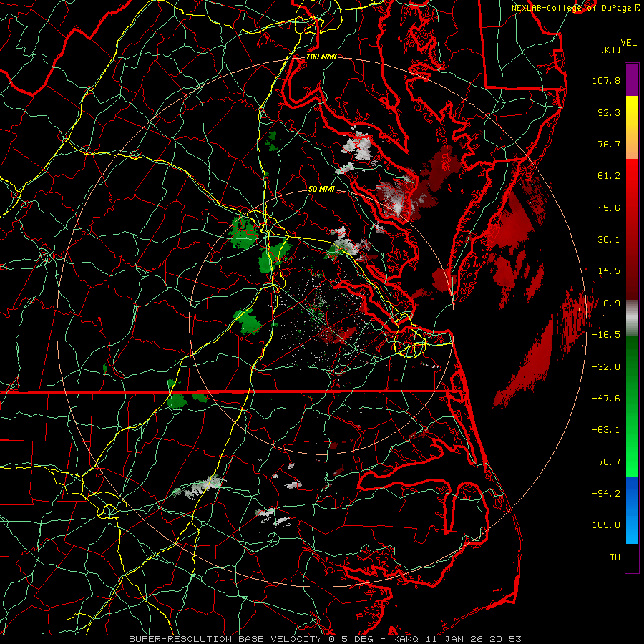The width and height of the screenshot is (644, 644).
Task: Click the 14.5 velocity legend value
Action: (609, 271)
